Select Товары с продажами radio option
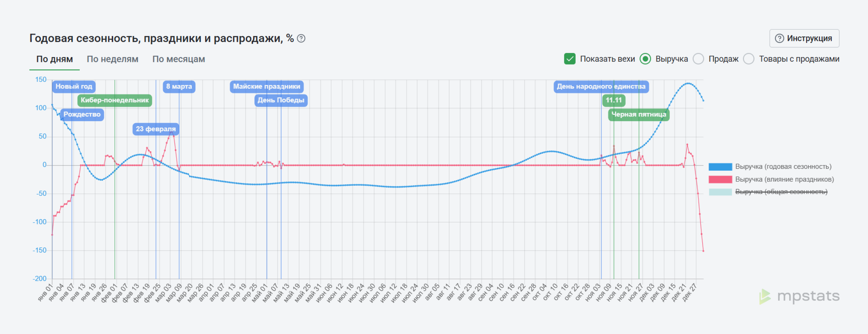868x334 pixels. (x=749, y=59)
